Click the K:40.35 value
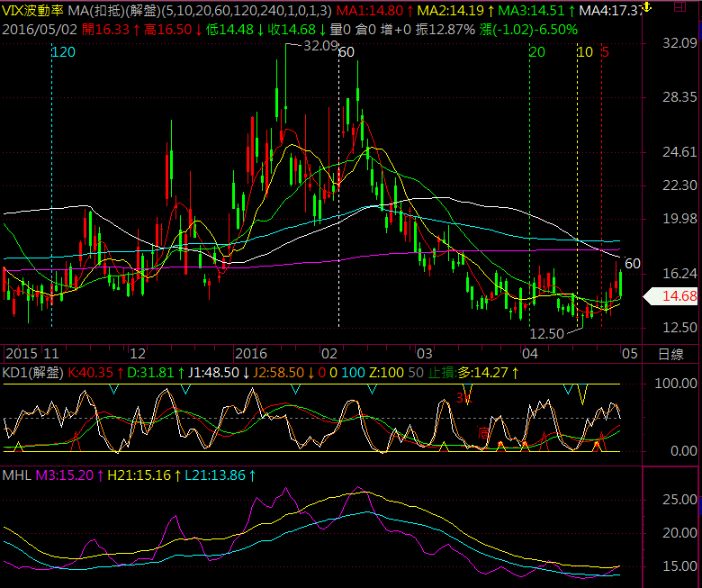The height and width of the screenshot is (588, 702). (91, 373)
